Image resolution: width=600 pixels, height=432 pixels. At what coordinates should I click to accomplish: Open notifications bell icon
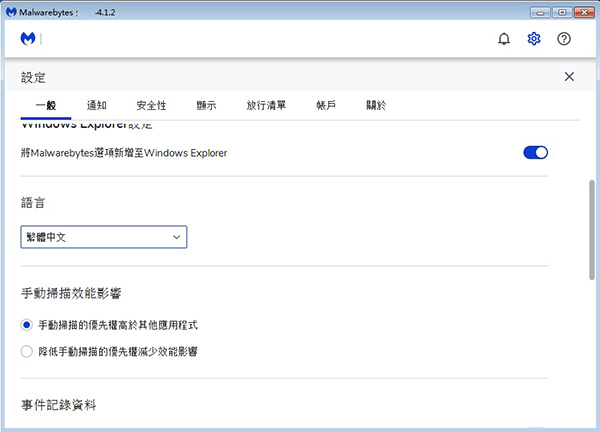(504, 39)
